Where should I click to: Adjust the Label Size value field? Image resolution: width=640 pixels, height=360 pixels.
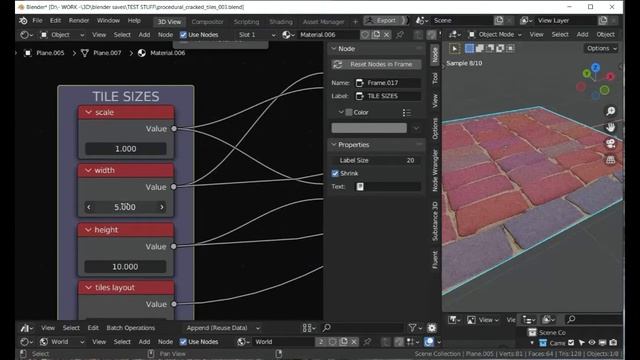coord(376,160)
